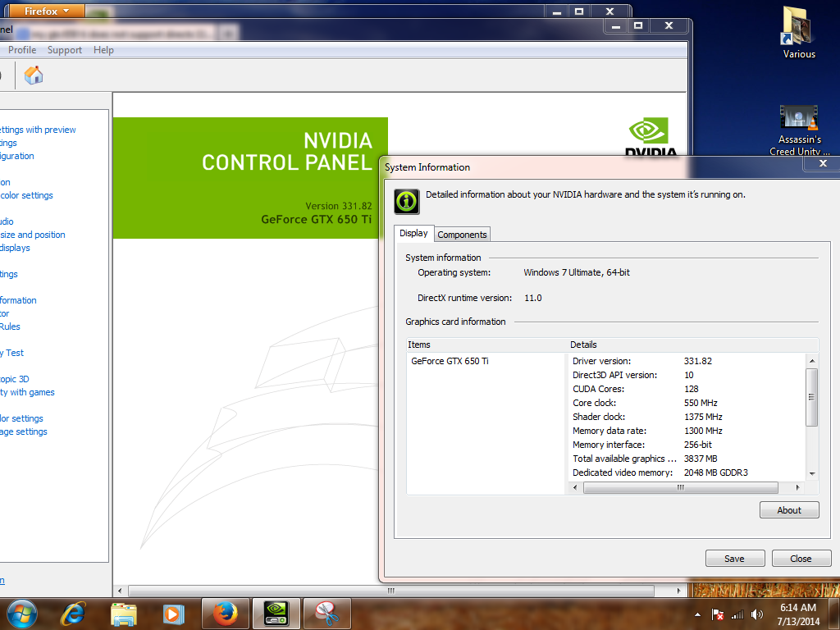The image size is (840, 630).
Task: Select GeForce GTX 650 Ti in Items list
Action: 450,361
